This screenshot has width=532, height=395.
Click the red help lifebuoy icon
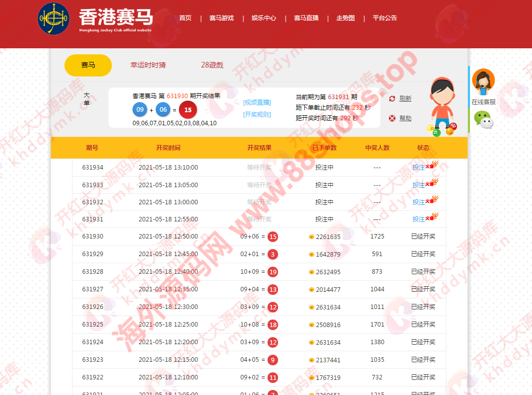click(x=392, y=118)
